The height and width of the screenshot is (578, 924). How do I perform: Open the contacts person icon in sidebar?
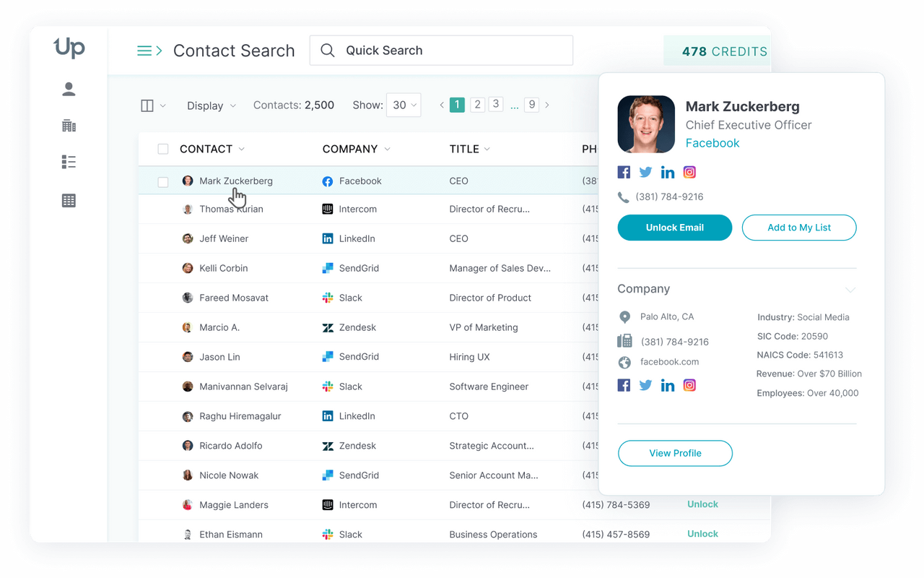(69, 89)
